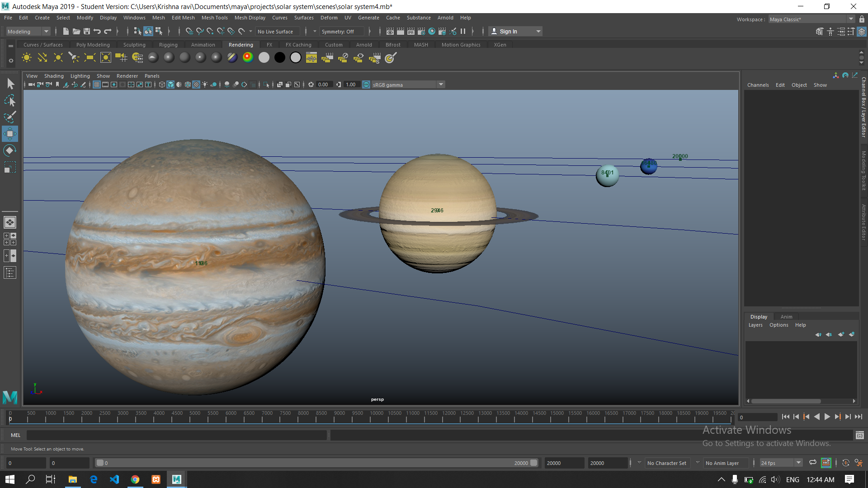Switch to the Poly Modeling shelf tab
The height and width of the screenshot is (488, 868).
(x=93, y=45)
